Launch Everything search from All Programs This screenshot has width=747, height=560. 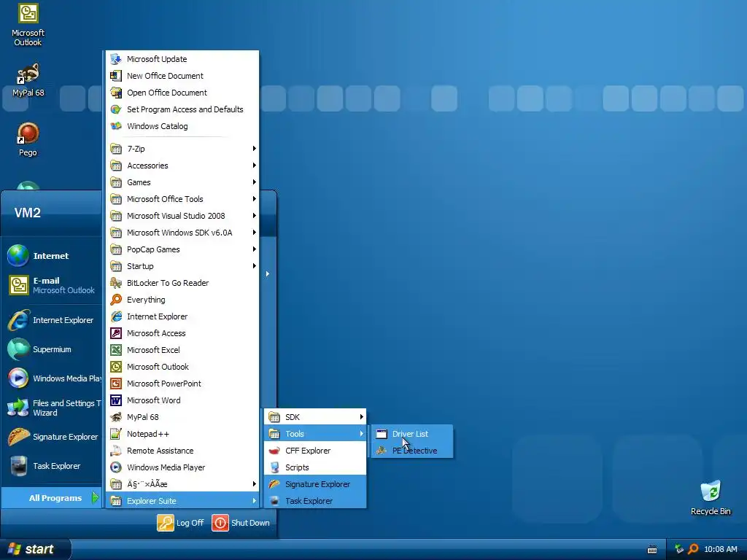pyautogui.click(x=183, y=300)
